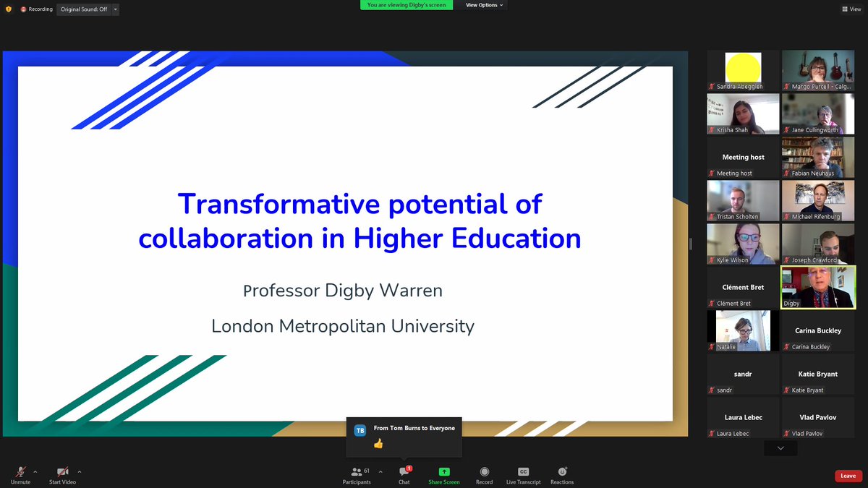Click the green Share Screen icon
This screenshot has height=488, width=868.
coord(444,471)
